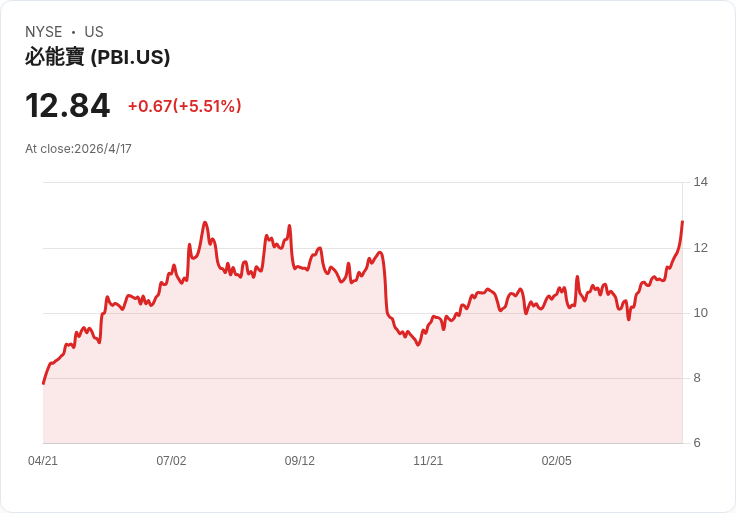This screenshot has width=736, height=513.
Task: Click the +0.67(+5.51%) price change text
Action: tap(184, 106)
